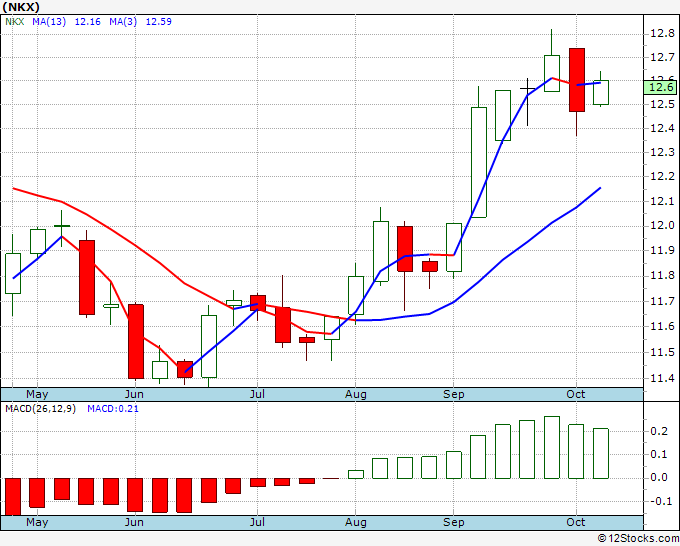Click Sep on the price chart axis
680x546 pixels.
[454, 395]
